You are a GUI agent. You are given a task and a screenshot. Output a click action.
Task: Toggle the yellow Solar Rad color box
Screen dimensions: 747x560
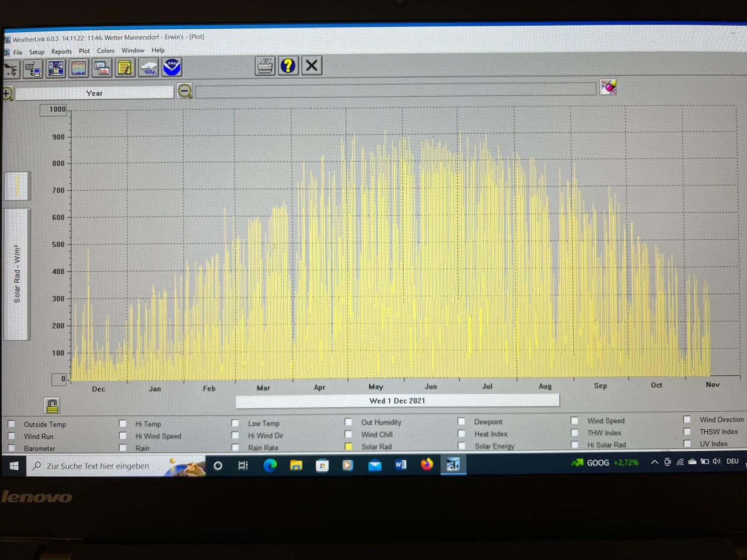(x=348, y=446)
